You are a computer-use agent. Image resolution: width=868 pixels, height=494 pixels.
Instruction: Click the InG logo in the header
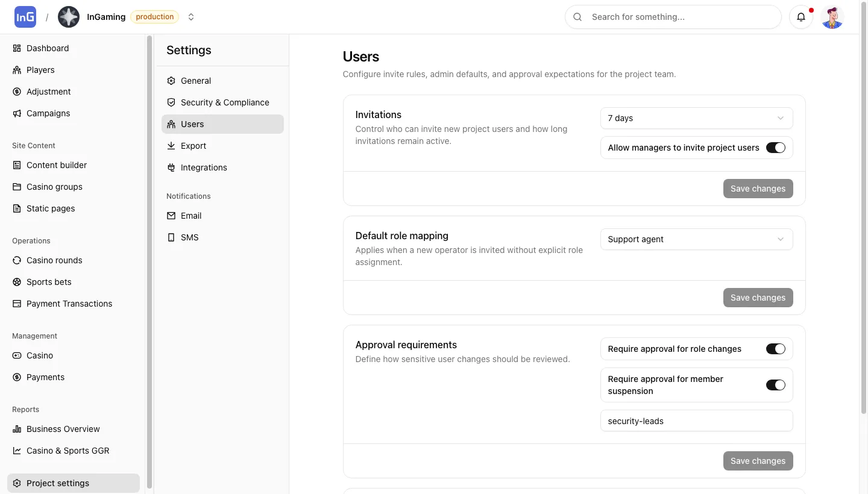click(25, 16)
